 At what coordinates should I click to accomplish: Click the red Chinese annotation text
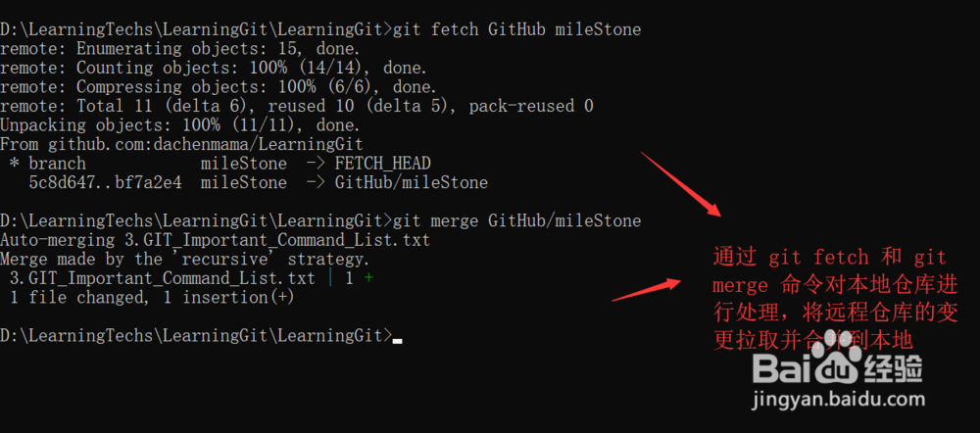(x=836, y=299)
